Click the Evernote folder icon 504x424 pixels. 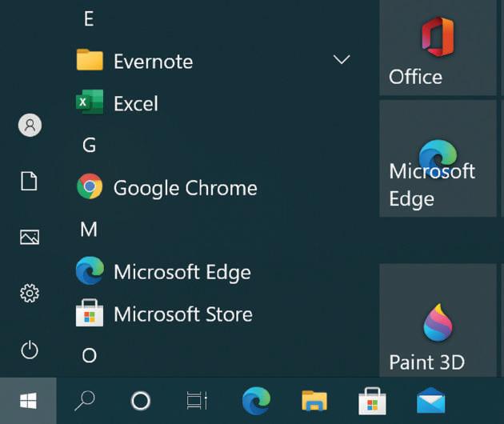click(x=90, y=60)
